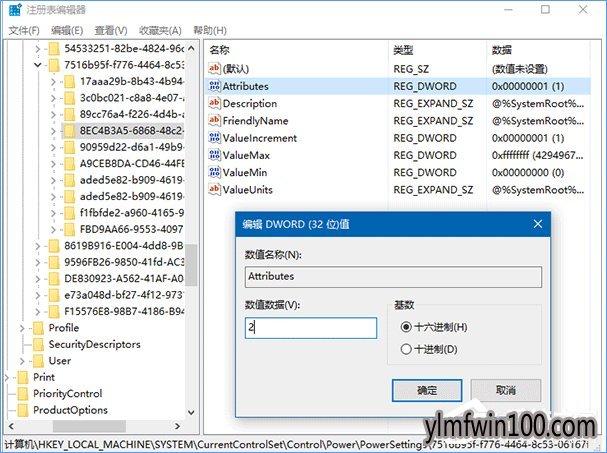The height and width of the screenshot is (453, 607).
Task: Click the ValueMax DWORD icon
Action: pyautogui.click(x=214, y=155)
